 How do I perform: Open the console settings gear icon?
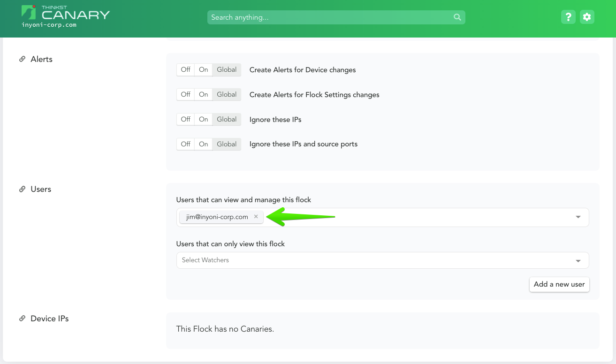587,16
